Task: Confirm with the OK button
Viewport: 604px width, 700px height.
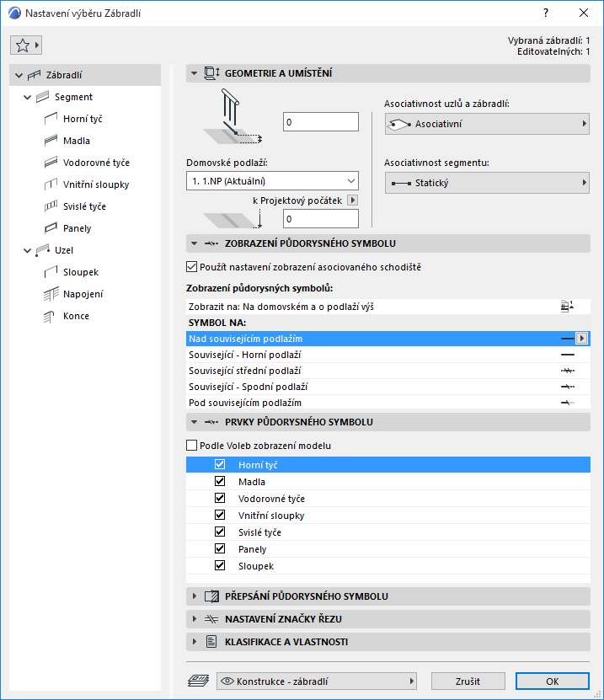Action: tap(552, 681)
